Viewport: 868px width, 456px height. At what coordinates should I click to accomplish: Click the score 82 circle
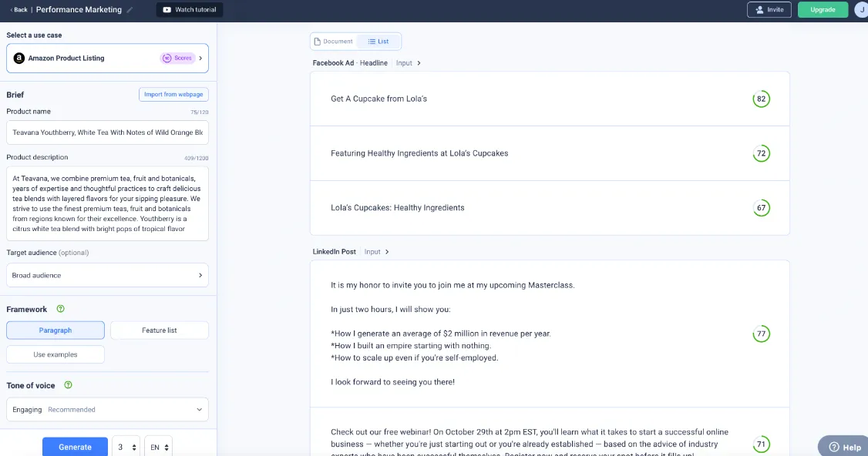pyautogui.click(x=761, y=99)
